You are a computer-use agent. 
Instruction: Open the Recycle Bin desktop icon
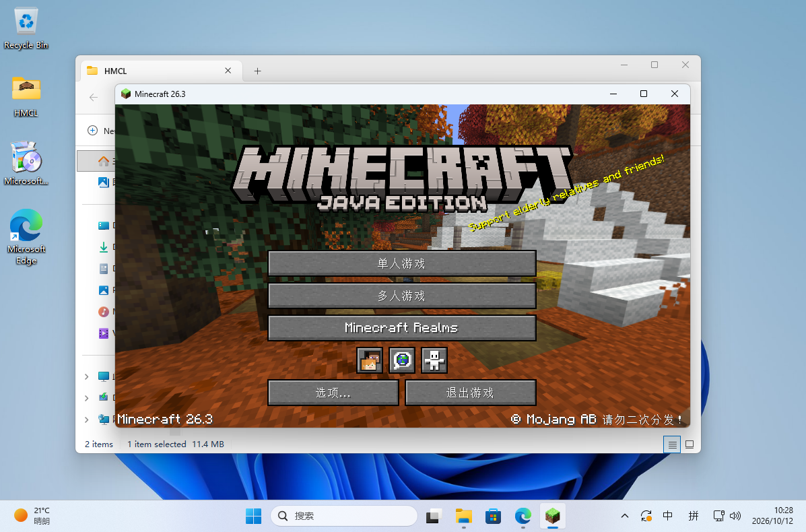click(x=26, y=29)
